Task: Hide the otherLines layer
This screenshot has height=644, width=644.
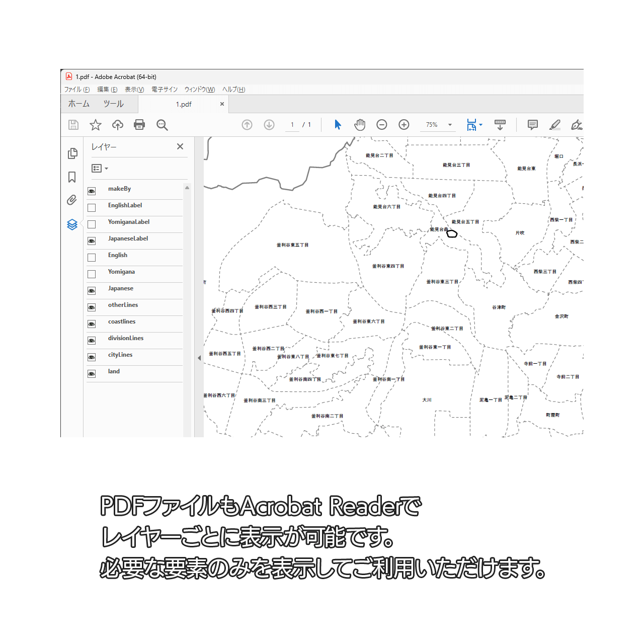Action: click(x=92, y=307)
